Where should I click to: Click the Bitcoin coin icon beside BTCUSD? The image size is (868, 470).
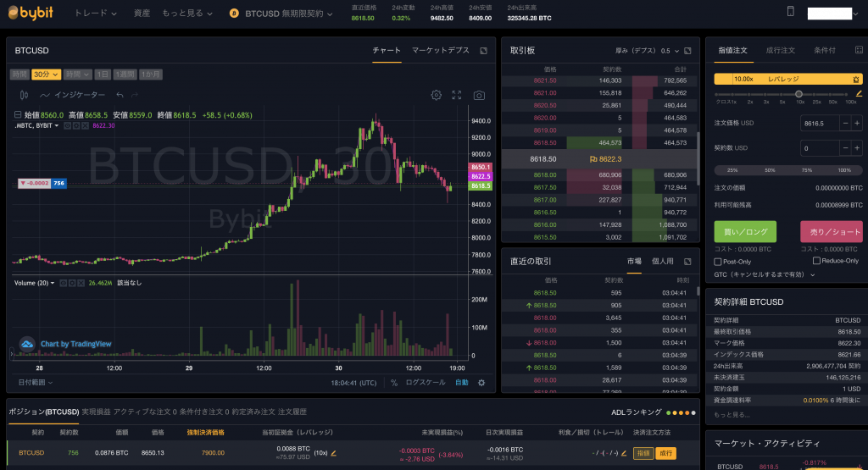pyautogui.click(x=234, y=14)
